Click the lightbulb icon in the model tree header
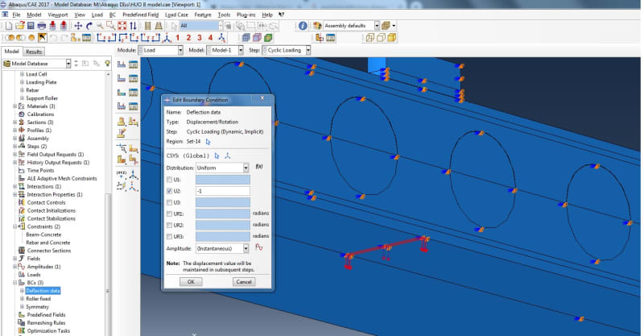Viewport: 644px width, 336px height. pyautogui.click(x=107, y=64)
